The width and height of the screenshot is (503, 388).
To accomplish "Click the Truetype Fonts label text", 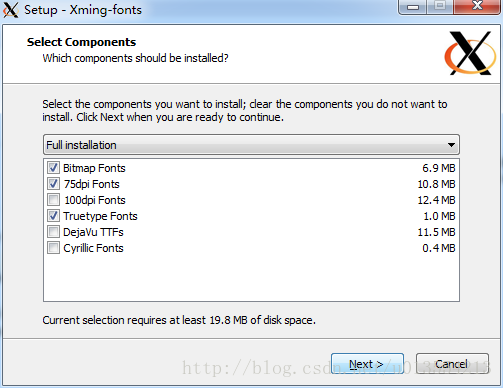I will [x=100, y=216].
